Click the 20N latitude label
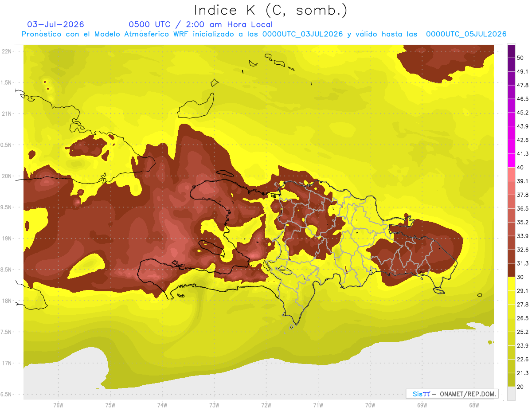 point(7,176)
